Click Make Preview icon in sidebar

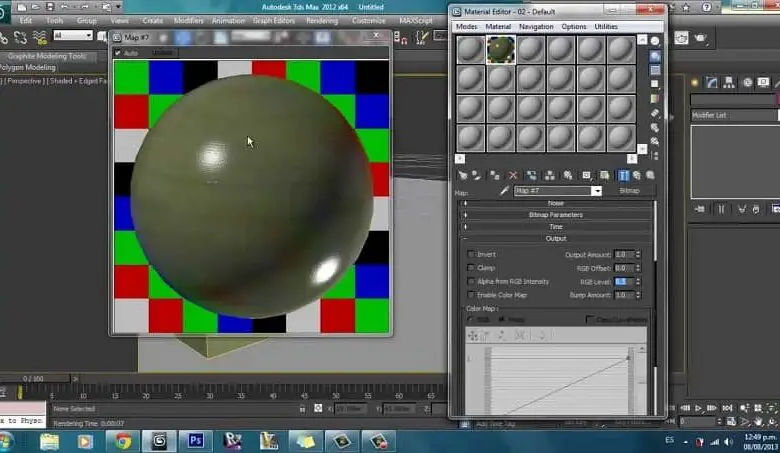655,113
